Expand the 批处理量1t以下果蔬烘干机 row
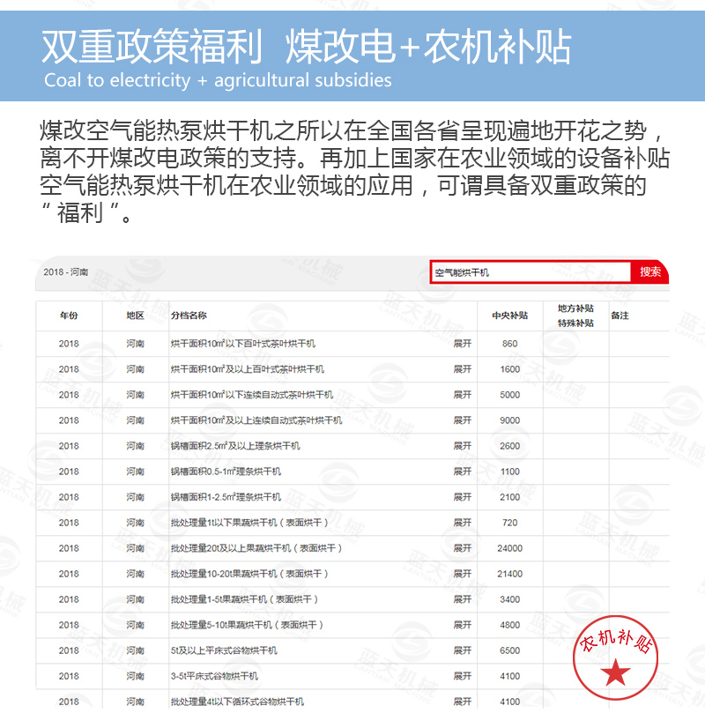Viewport: 705px width, 728px height. click(462, 523)
